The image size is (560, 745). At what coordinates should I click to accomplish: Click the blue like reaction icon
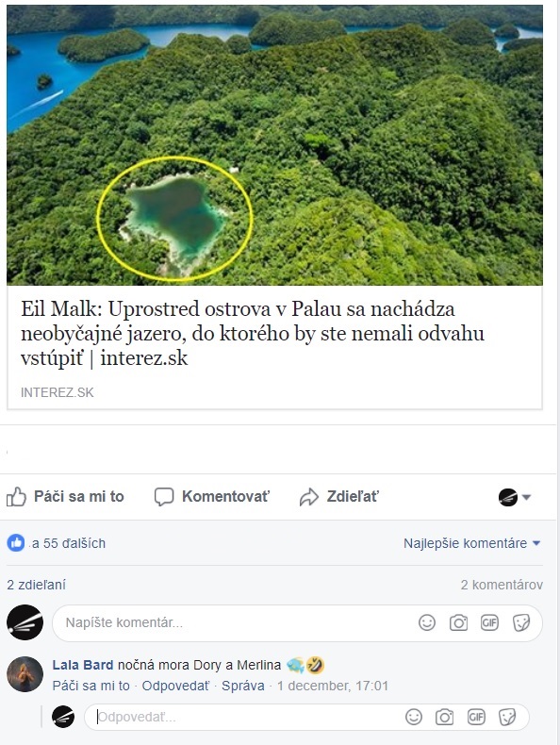point(16,543)
